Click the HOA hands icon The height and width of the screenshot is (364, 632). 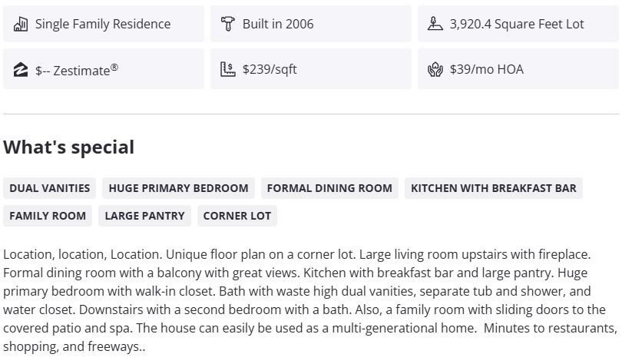click(435, 70)
